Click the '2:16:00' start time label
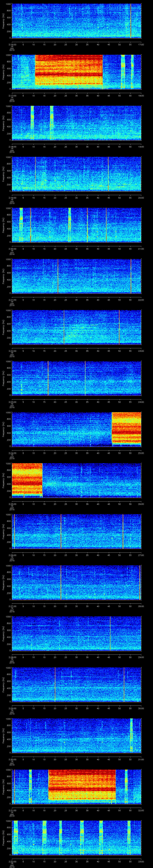Image resolution: width=153 pixels, height=868 pixels. 12,44
